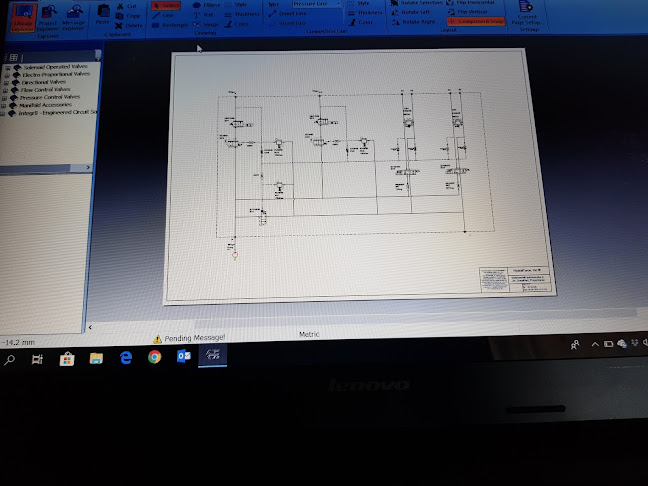
Task: Click Rotate Selection in Layout
Action: 417,3
